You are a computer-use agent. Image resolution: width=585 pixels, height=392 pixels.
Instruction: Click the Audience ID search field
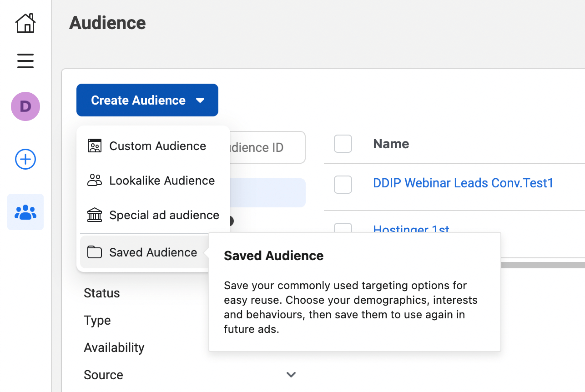pos(267,147)
